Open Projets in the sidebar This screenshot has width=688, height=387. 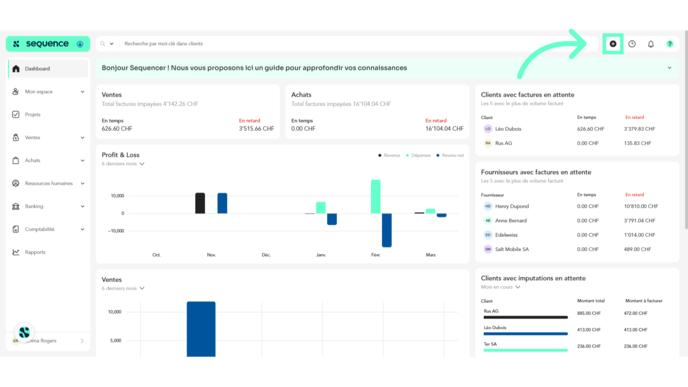[x=48, y=115]
